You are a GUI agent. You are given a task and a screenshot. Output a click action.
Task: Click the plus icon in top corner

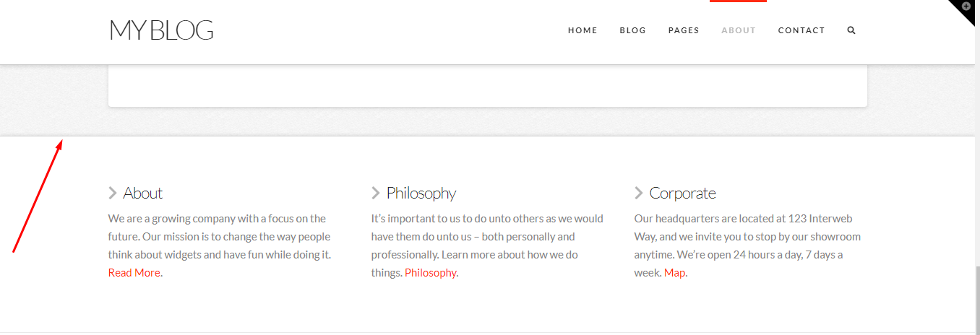coord(966,6)
